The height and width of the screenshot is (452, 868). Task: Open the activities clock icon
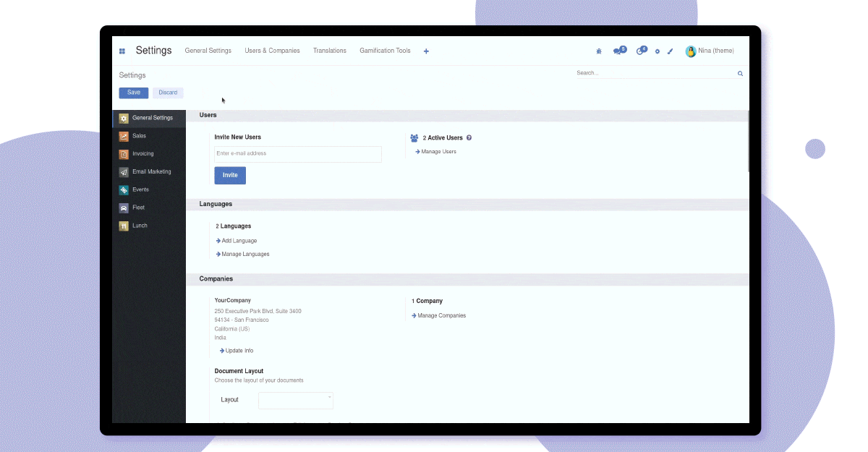click(x=640, y=51)
